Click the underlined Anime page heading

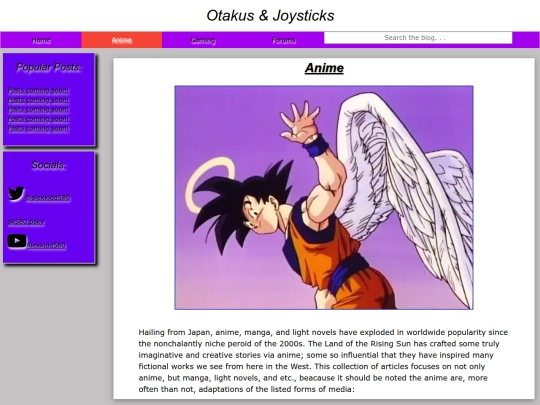(324, 68)
